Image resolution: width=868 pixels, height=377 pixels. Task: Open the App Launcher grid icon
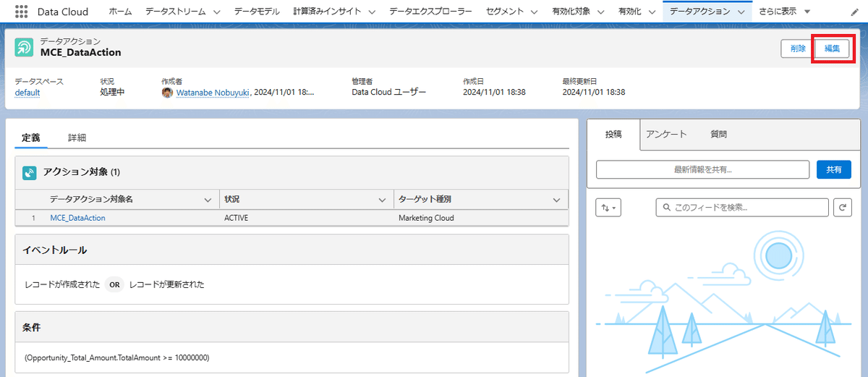point(22,12)
